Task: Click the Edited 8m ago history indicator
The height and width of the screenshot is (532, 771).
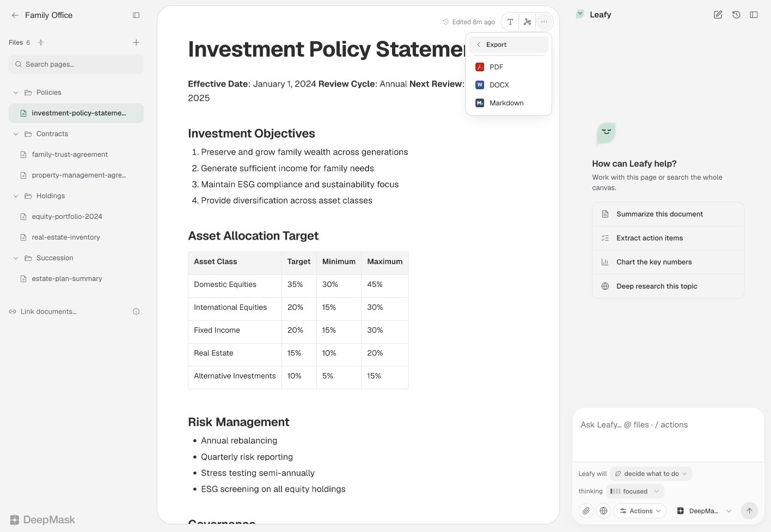Action: 469,22
